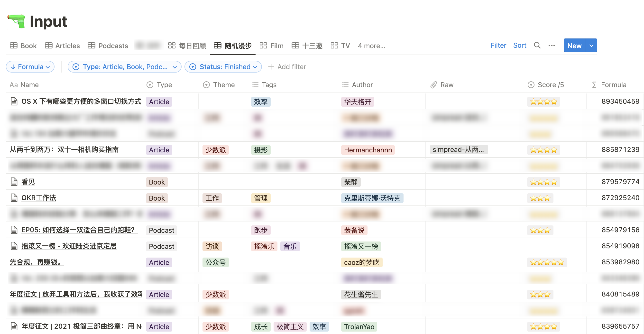Viewport: 644px width, 334px height.
Task: Click the search magnifier icon
Action: point(537,46)
